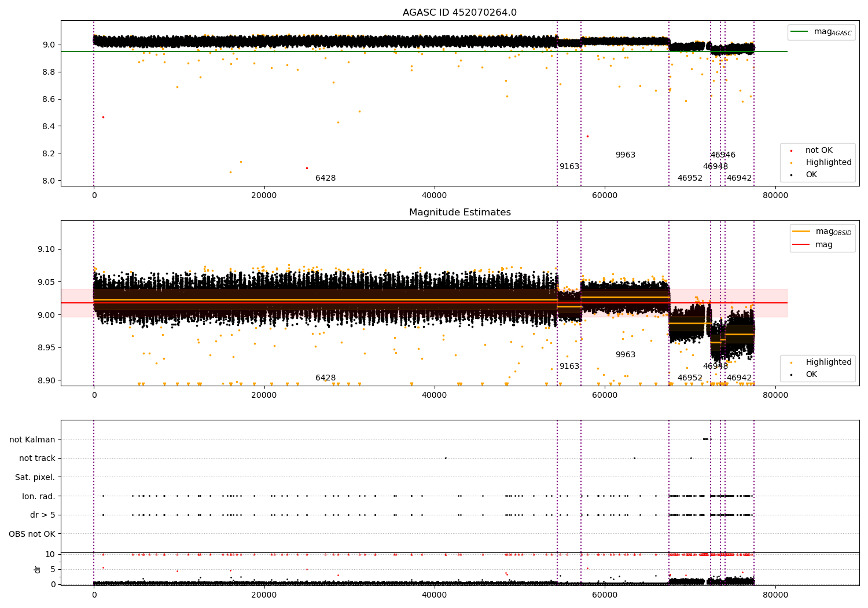868x608 pixels.
Task: Click y-axis tick 8.0 in the top plot
Action: click(49, 181)
